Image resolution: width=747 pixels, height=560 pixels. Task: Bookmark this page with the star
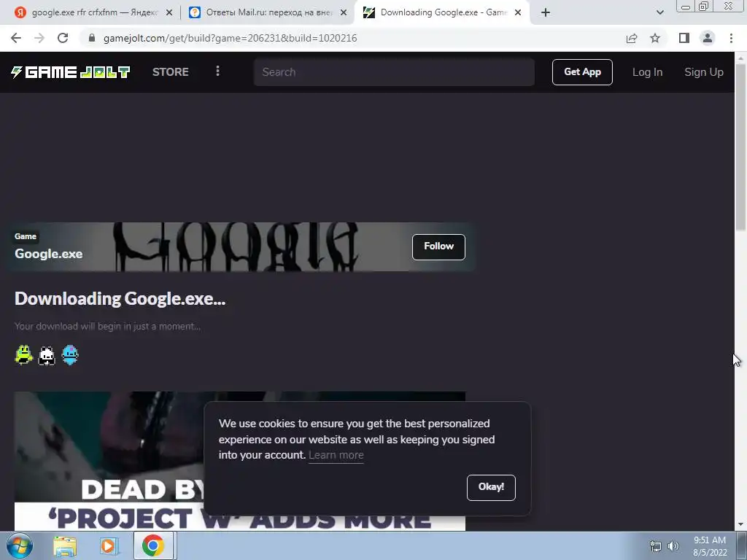[x=655, y=38]
